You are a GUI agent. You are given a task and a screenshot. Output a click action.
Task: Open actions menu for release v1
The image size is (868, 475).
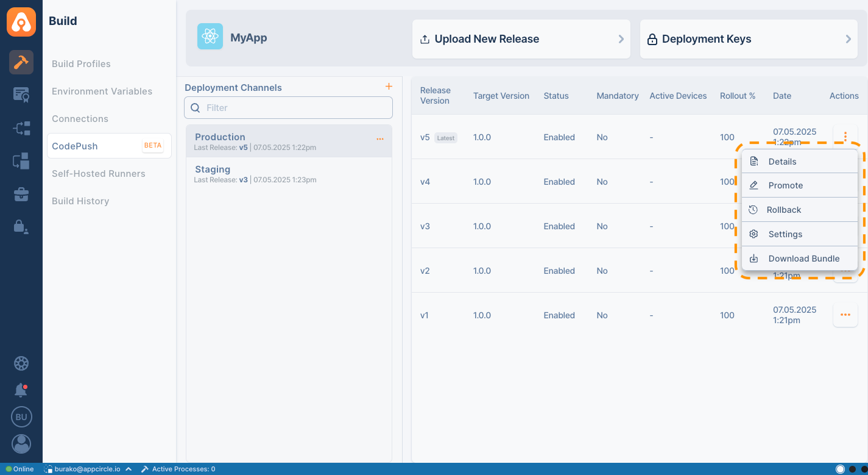coord(845,315)
